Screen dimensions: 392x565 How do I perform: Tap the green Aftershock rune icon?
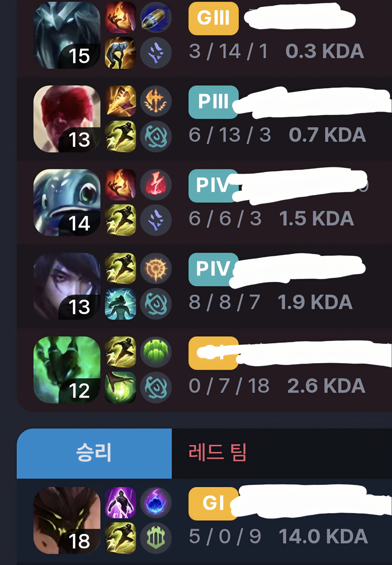click(x=156, y=352)
